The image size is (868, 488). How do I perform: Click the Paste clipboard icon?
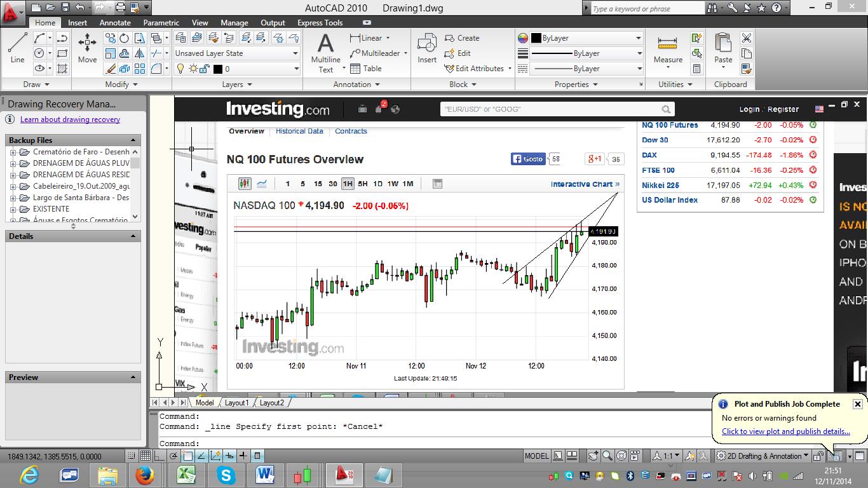pos(723,48)
